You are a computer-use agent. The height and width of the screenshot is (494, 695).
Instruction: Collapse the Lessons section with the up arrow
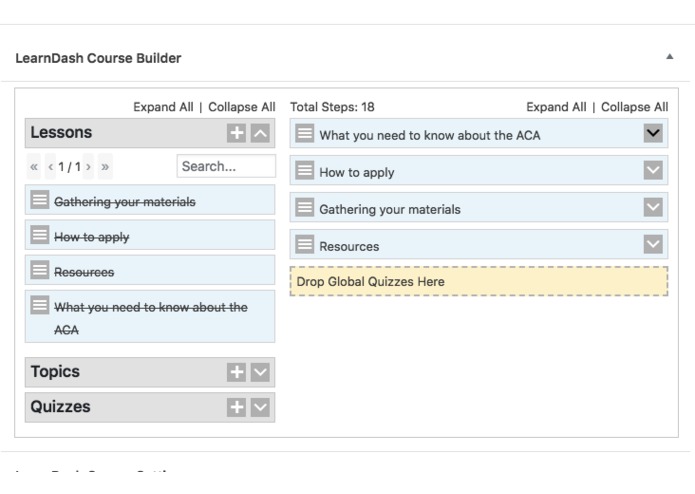(259, 133)
